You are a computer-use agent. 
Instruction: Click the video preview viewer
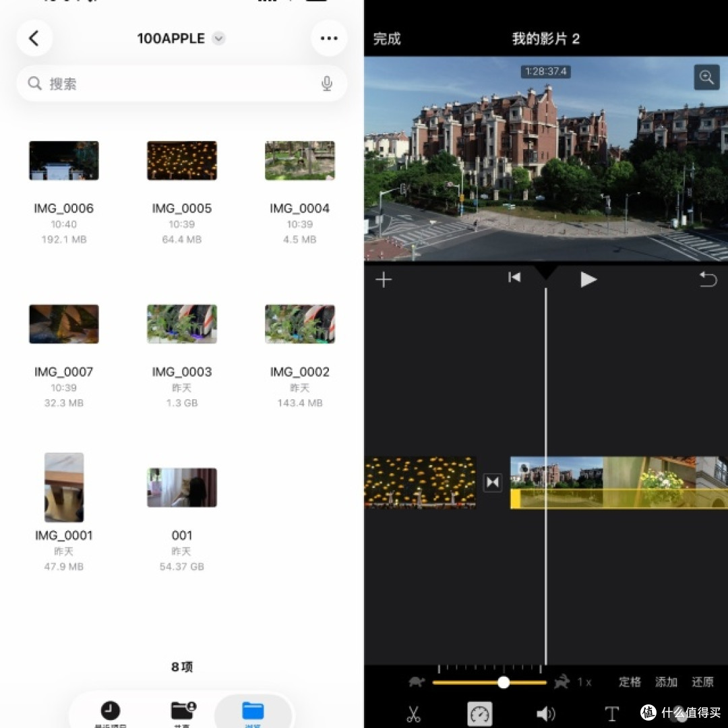coord(545,159)
